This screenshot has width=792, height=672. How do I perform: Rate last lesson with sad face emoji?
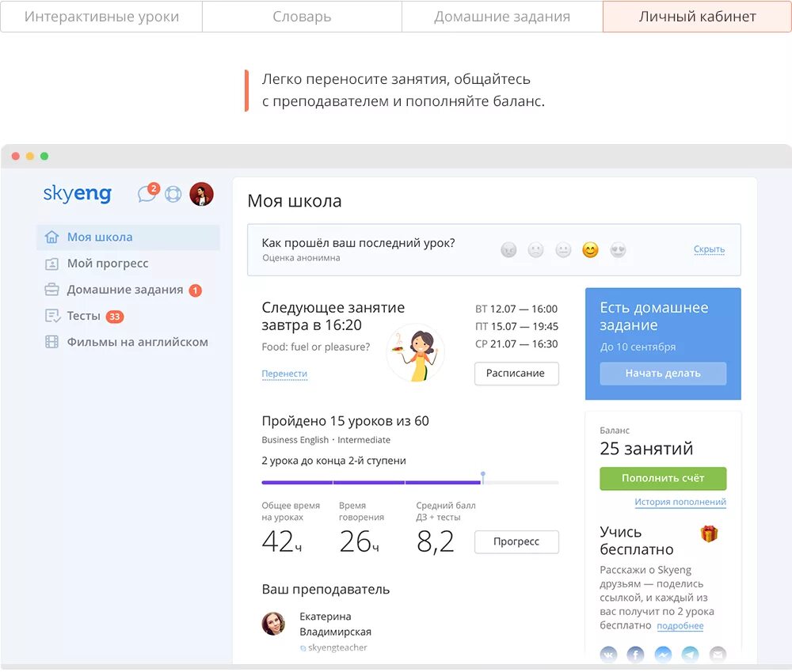point(536,250)
